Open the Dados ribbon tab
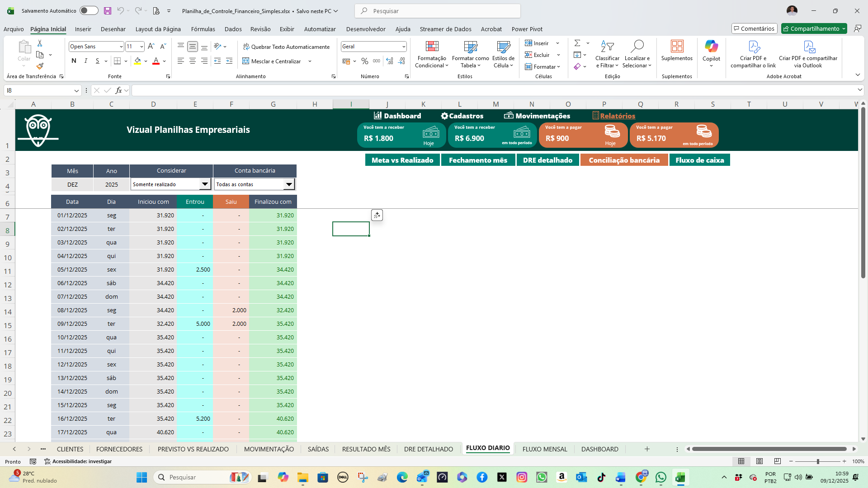The width and height of the screenshot is (868, 488). point(233,29)
